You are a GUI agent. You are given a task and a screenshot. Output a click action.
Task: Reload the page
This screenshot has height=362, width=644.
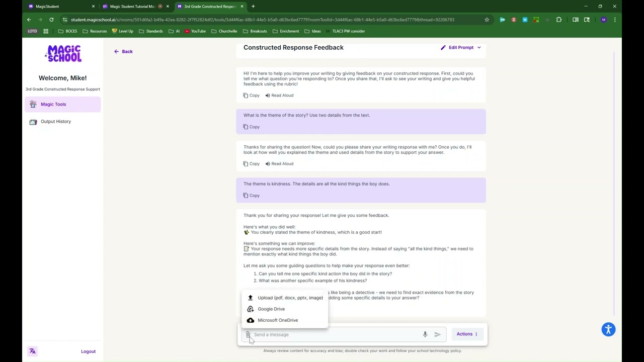[x=51, y=20]
